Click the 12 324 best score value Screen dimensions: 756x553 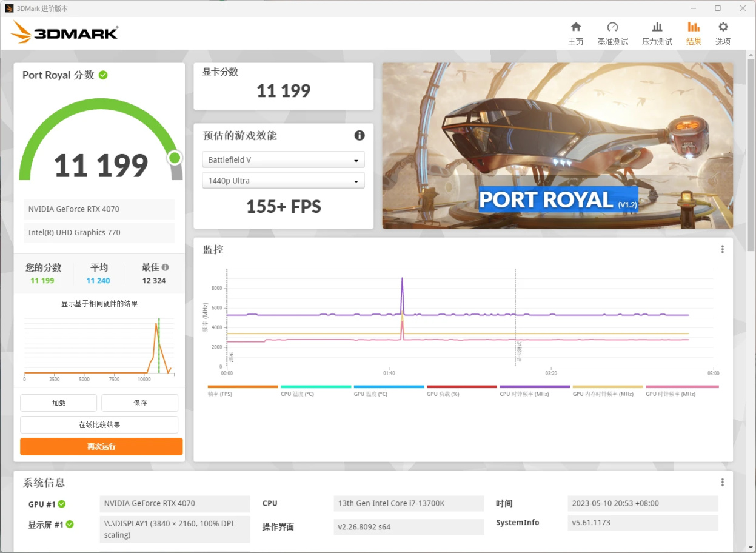[154, 281]
